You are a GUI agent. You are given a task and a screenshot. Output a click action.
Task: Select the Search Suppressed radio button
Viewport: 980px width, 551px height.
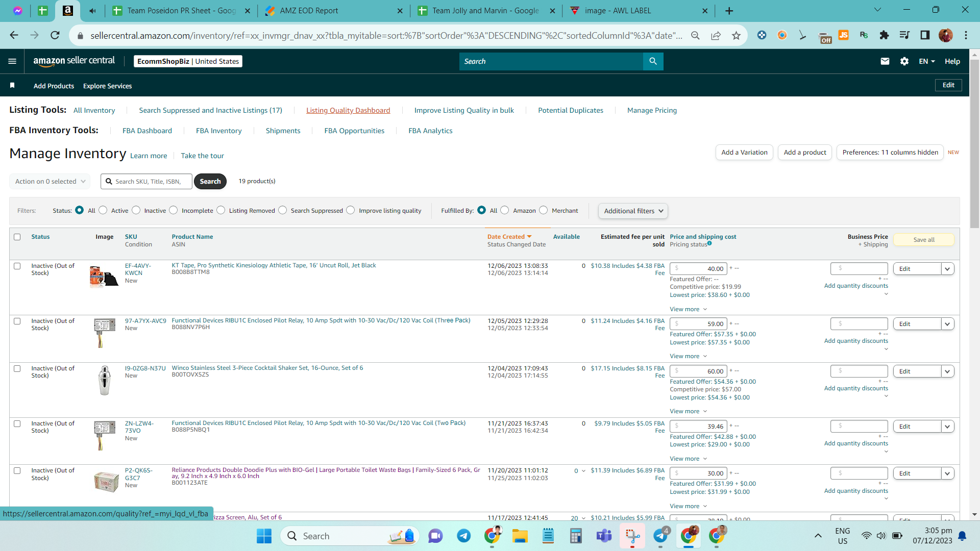[283, 210]
